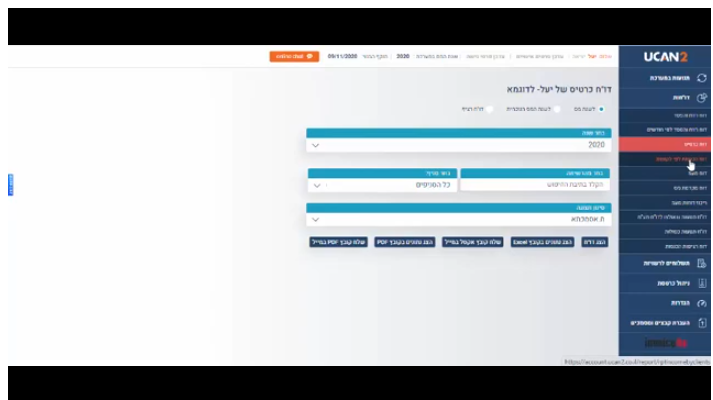
Task: Click the העברת קבצים ומסמכים file icon
Action: (702, 323)
